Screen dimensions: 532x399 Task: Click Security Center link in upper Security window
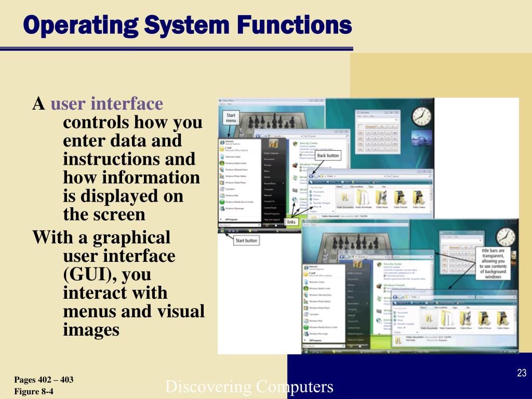309,143
